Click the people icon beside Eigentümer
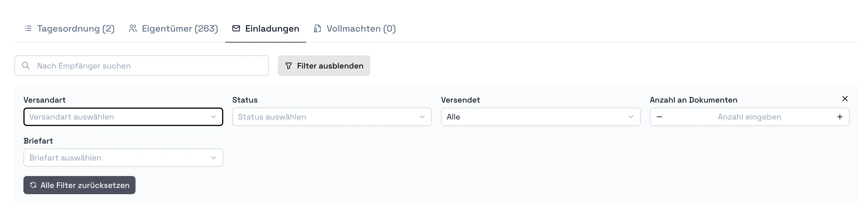The image size is (868, 212). click(133, 28)
